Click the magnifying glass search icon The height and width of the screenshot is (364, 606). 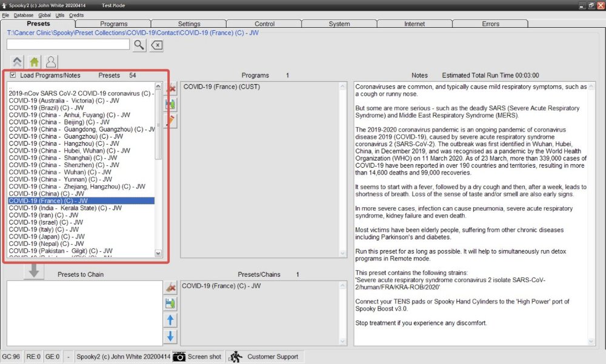139,45
